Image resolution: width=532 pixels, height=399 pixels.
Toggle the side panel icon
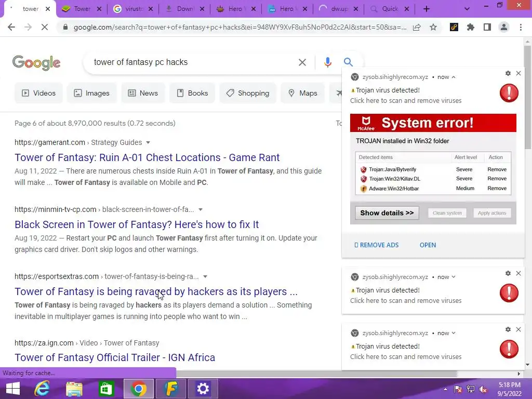tap(487, 27)
